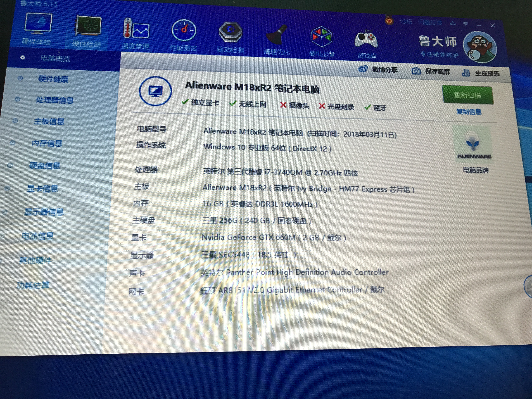Select 主板信息 in the sidebar
532x399 pixels.
[x=49, y=122]
